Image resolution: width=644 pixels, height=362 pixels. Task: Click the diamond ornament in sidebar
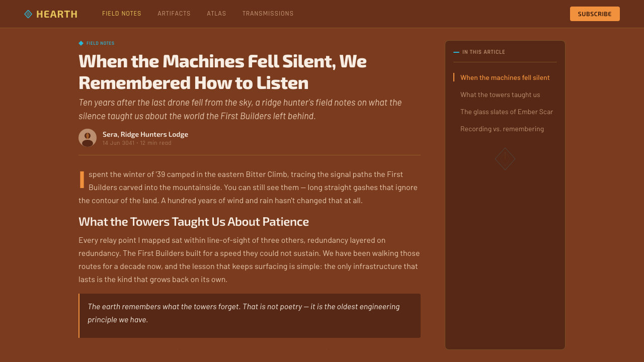coord(505,159)
